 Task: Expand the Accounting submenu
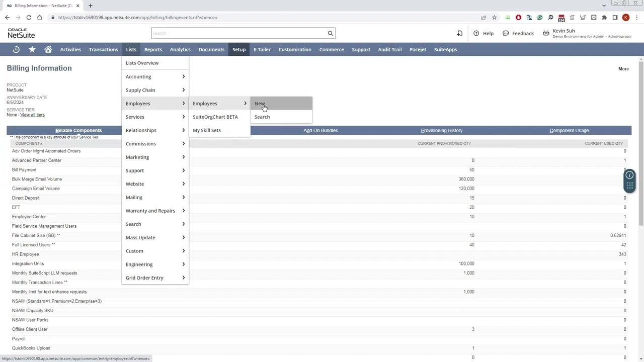tap(155, 76)
